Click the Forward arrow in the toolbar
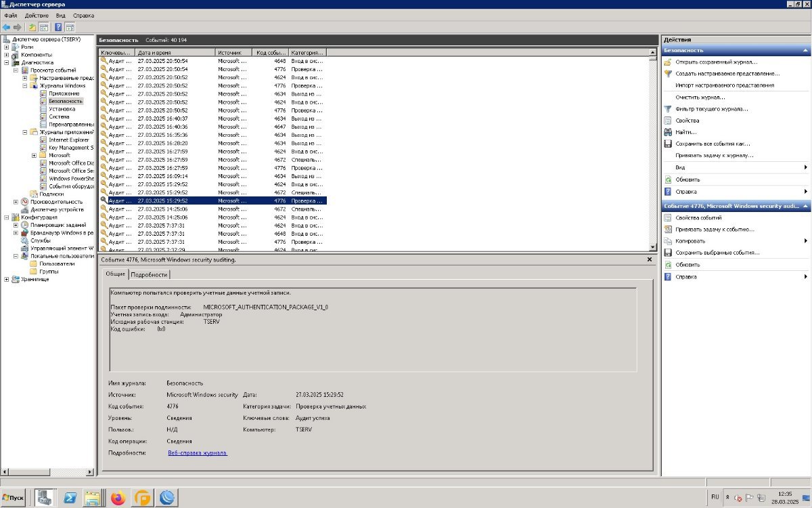 click(x=16, y=27)
